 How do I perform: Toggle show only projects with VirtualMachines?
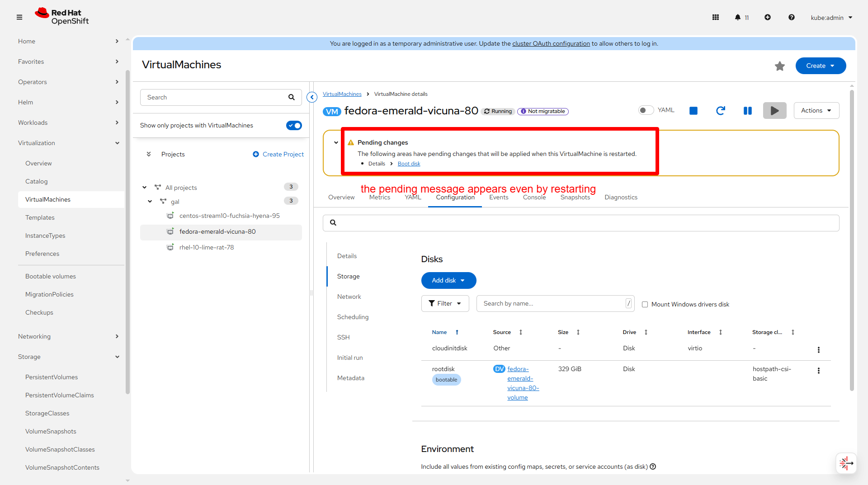[x=294, y=125]
